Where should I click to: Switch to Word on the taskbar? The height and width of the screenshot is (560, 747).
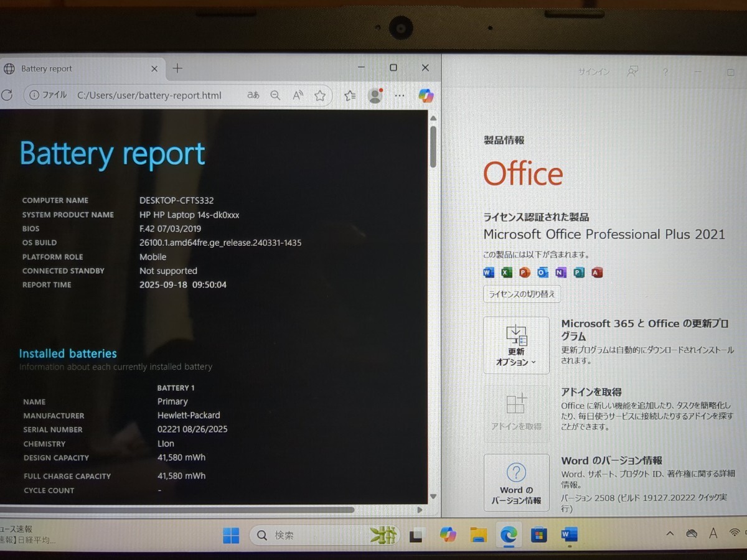(569, 534)
